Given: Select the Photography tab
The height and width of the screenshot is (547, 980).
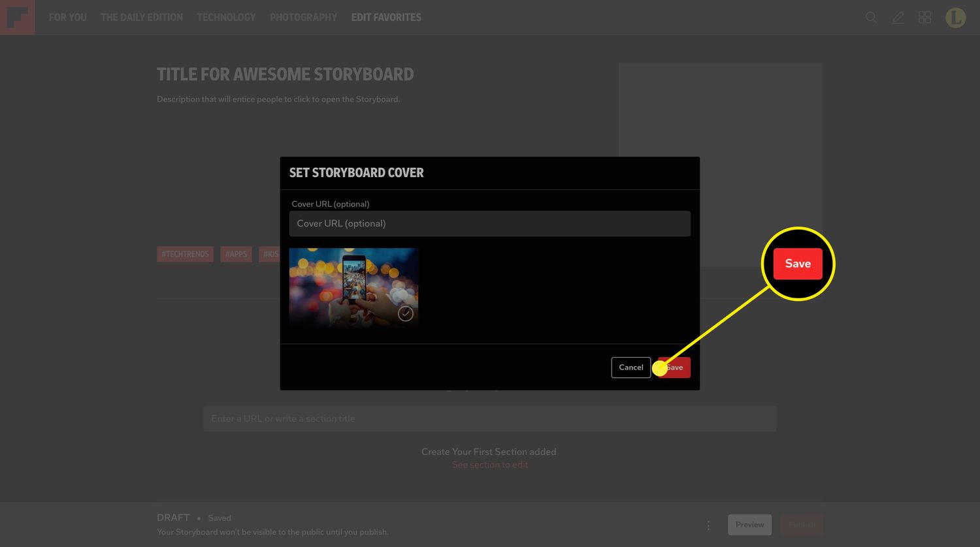Looking at the screenshot, I should (303, 18).
